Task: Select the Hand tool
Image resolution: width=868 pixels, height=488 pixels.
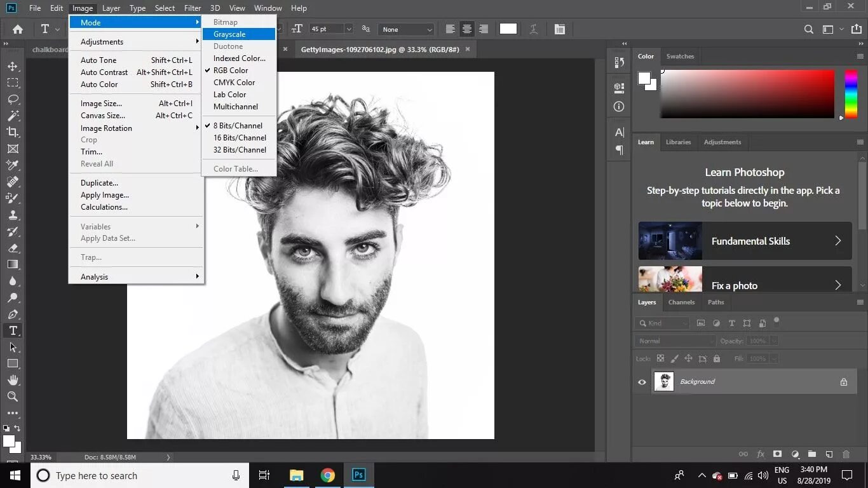Action: point(13,380)
